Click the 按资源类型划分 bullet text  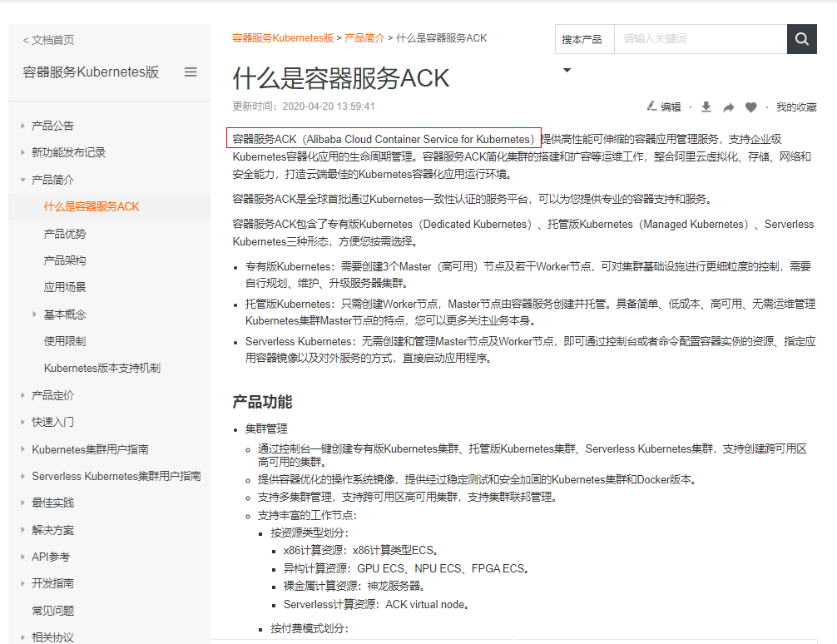[309, 533]
